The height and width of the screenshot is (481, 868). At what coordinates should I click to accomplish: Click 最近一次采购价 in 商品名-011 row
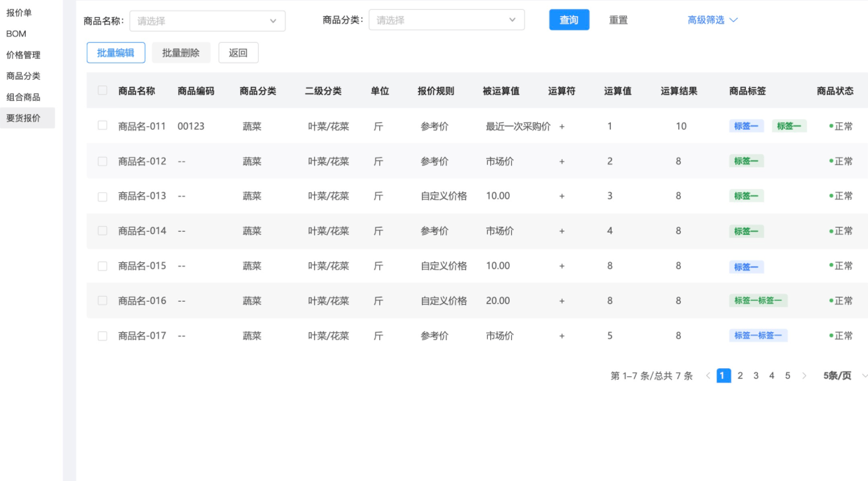pos(518,127)
